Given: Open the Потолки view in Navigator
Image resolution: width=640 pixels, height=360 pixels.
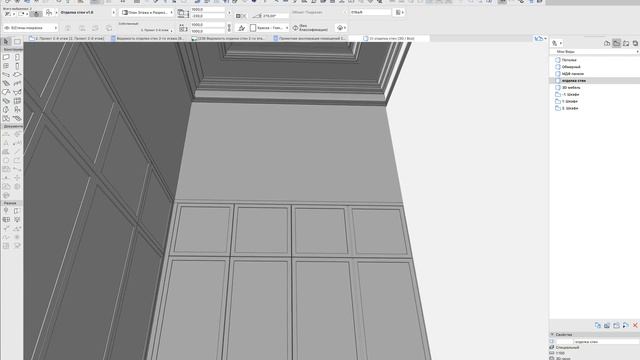Looking at the screenshot, I should click(569, 60).
